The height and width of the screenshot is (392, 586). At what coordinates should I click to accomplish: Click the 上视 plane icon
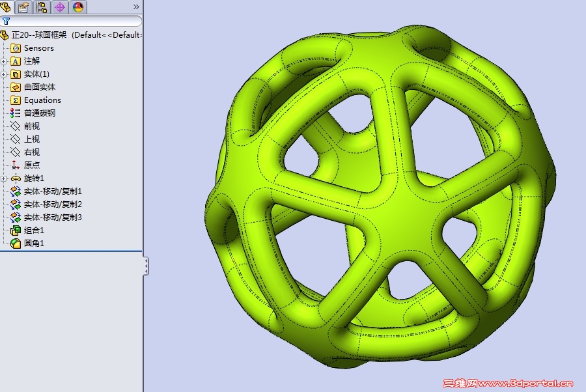coord(16,139)
